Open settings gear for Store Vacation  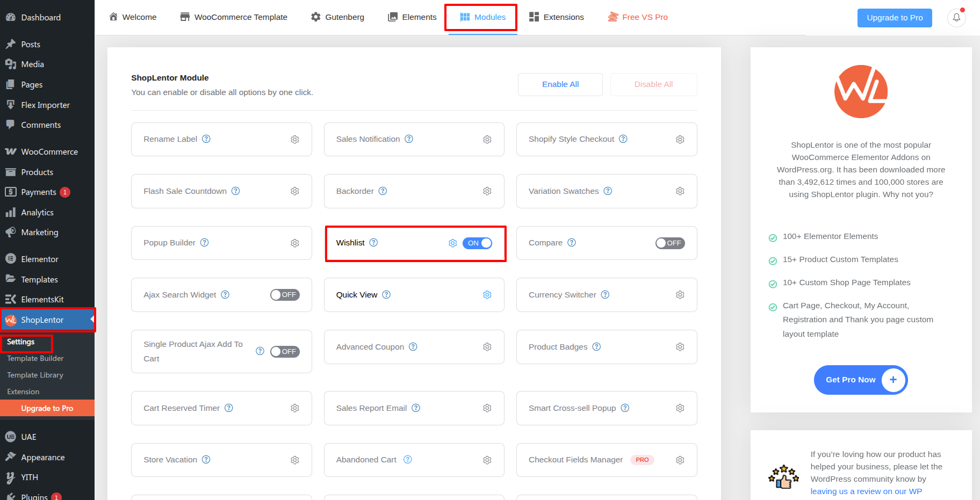(295, 460)
